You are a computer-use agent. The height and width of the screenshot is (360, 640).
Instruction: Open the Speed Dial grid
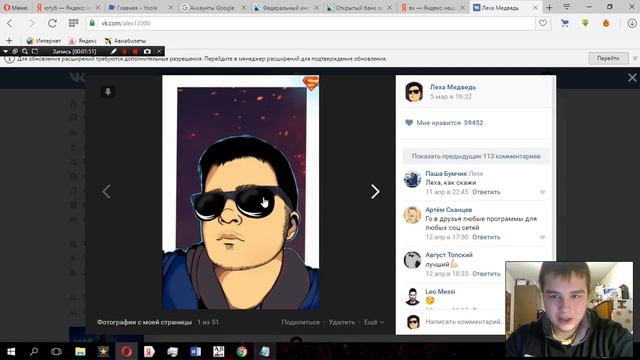(x=73, y=23)
